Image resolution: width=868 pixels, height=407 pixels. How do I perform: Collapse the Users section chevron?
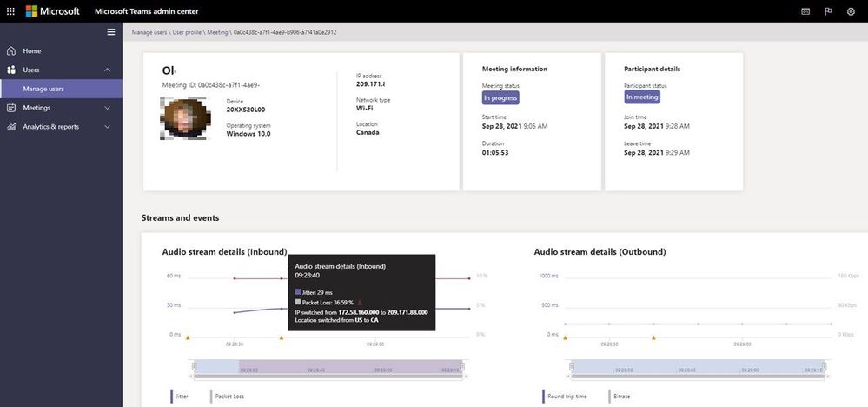108,70
